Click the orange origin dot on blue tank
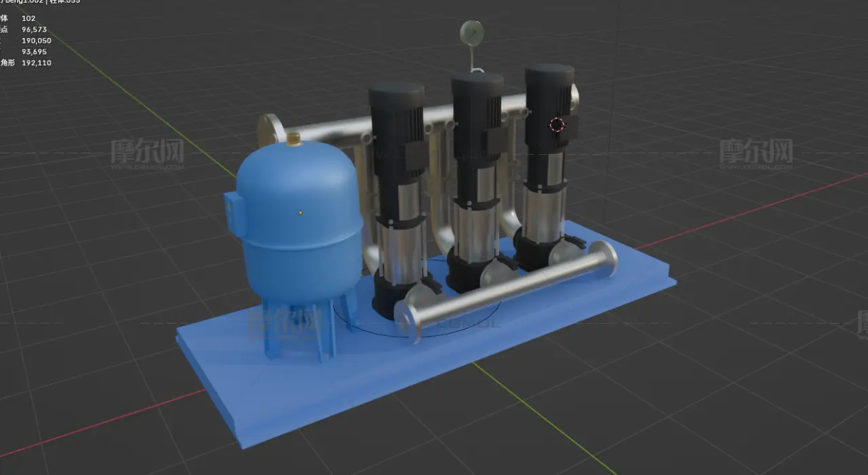The image size is (868, 475). (x=300, y=212)
